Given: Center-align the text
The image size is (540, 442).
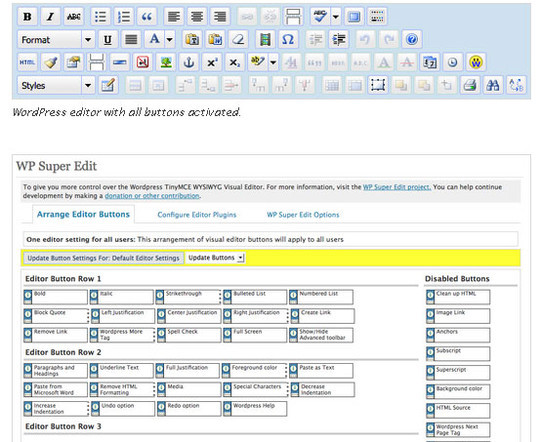Looking at the screenshot, I should pyautogui.click(x=197, y=16).
